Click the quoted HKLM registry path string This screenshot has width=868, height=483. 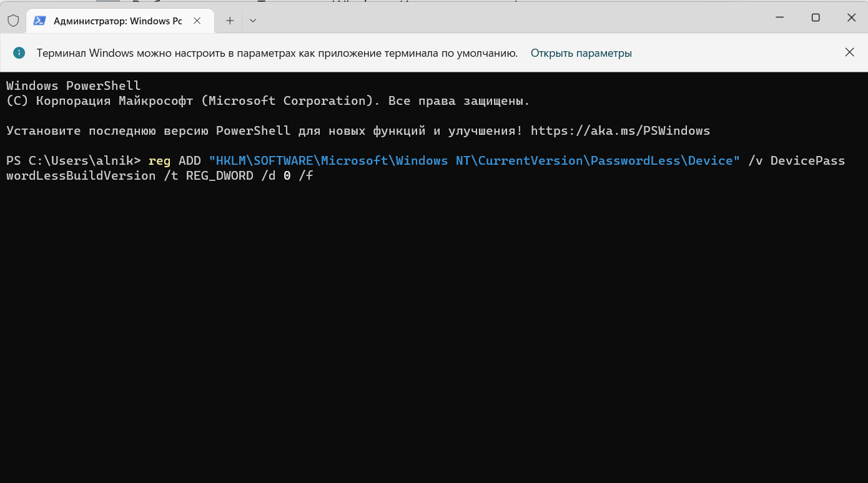(x=475, y=160)
